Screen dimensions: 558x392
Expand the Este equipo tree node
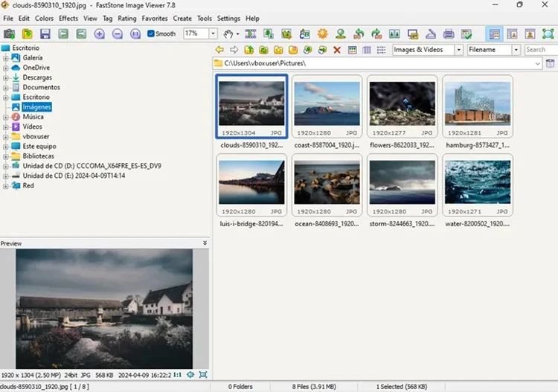tap(5, 147)
